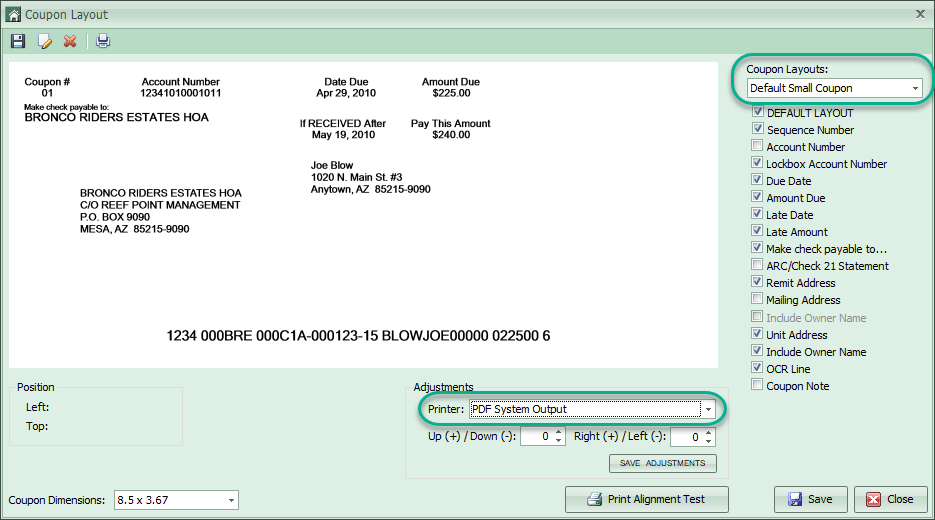Toggle the Late Amount checkbox

coord(757,230)
